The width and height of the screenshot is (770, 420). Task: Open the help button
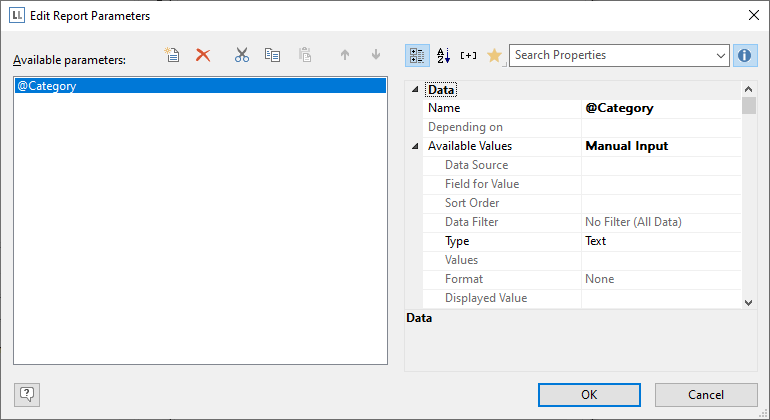coord(27,394)
